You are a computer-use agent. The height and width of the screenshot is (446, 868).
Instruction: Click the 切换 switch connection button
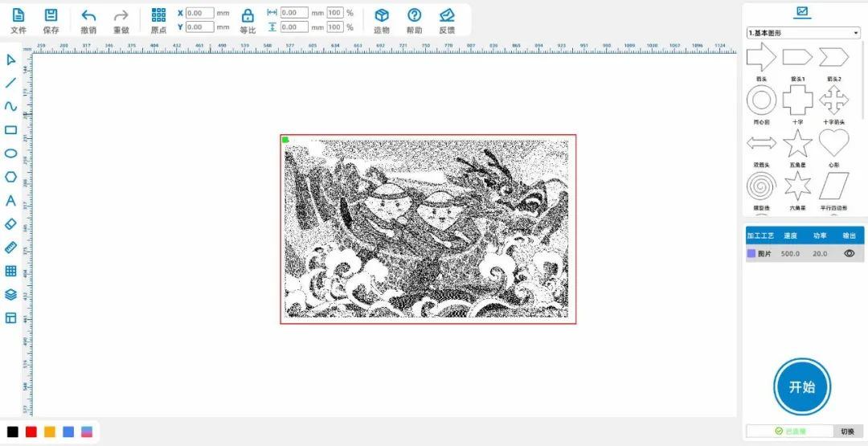pos(847,432)
